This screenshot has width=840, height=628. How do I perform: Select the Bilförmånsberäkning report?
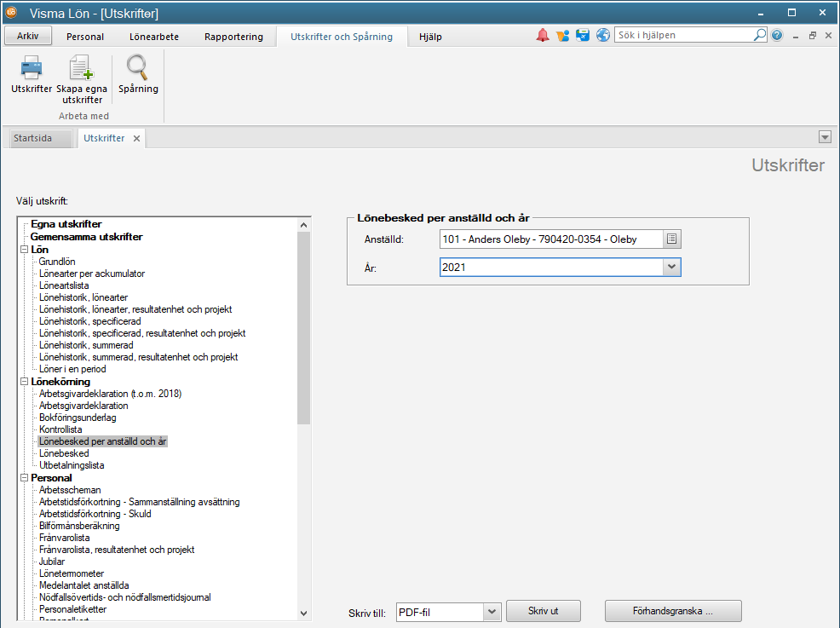[x=78, y=526]
